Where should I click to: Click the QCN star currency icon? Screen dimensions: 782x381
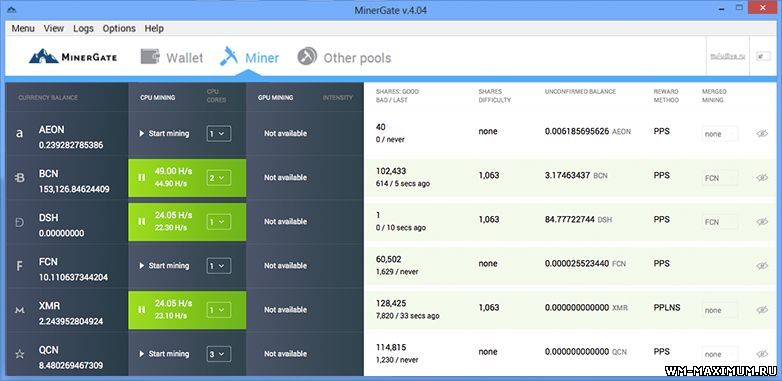(19, 354)
